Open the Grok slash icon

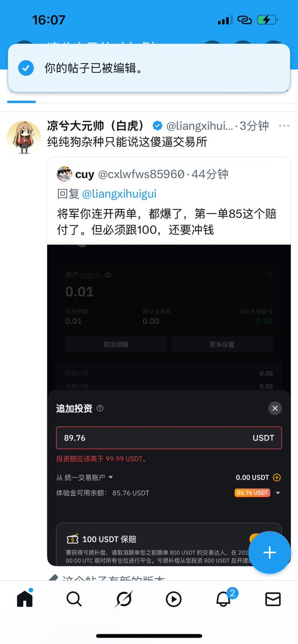[124, 599]
